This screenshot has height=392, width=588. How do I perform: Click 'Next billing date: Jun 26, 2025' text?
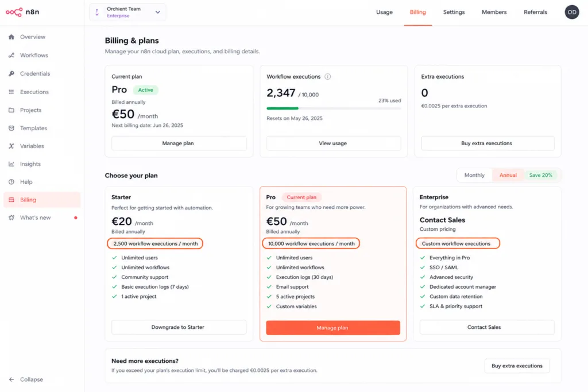[148, 125]
